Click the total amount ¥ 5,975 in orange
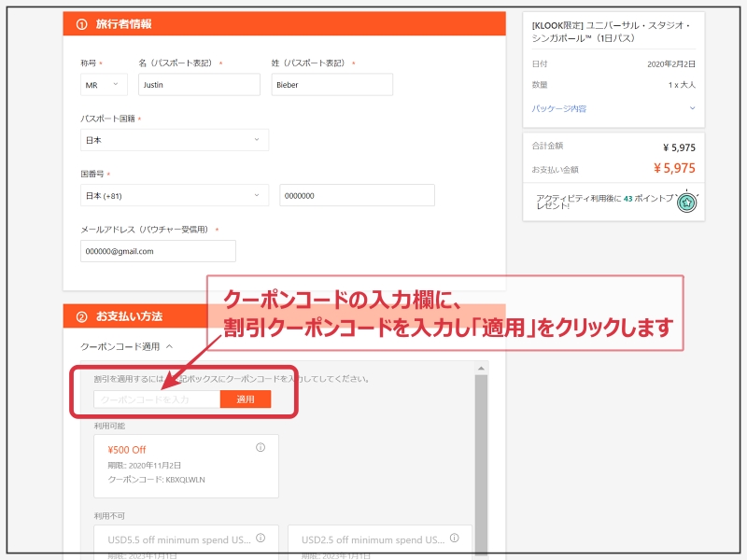Viewport: 747px width, 560px height. coord(674,168)
